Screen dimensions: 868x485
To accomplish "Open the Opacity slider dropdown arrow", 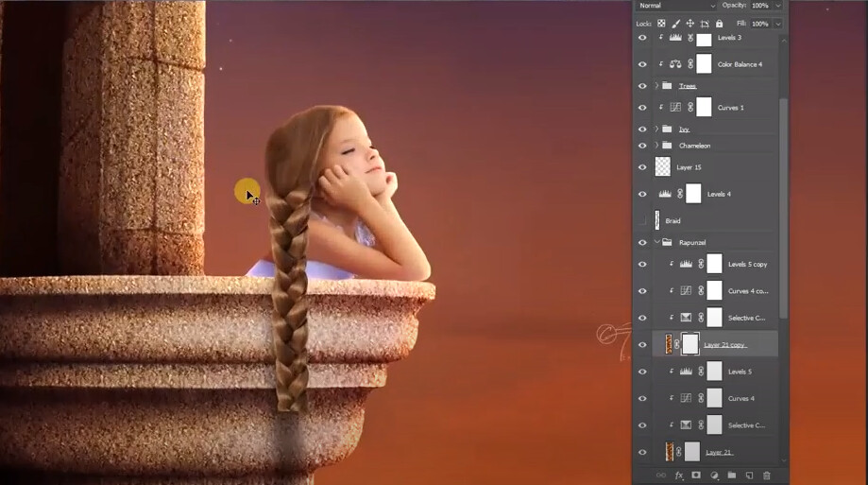I will [777, 6].
